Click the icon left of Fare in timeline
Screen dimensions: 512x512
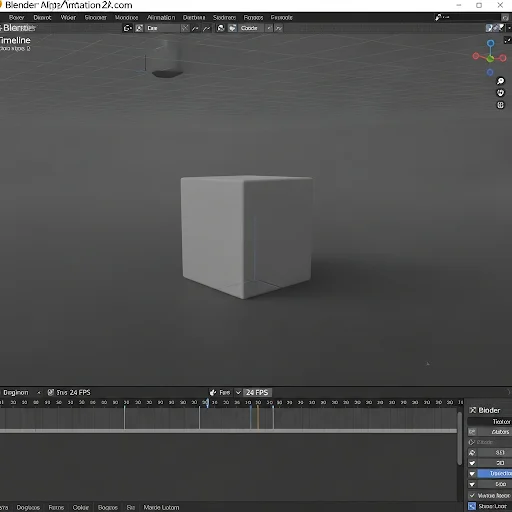213,393
